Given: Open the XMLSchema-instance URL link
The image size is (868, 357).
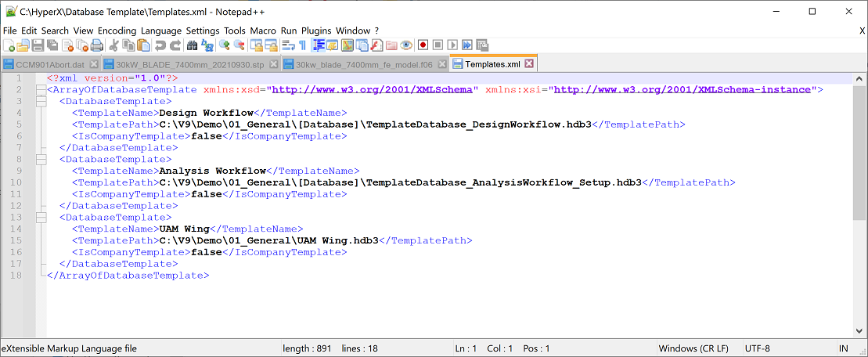Looking at the screenshot, I should tap(683, 90).
